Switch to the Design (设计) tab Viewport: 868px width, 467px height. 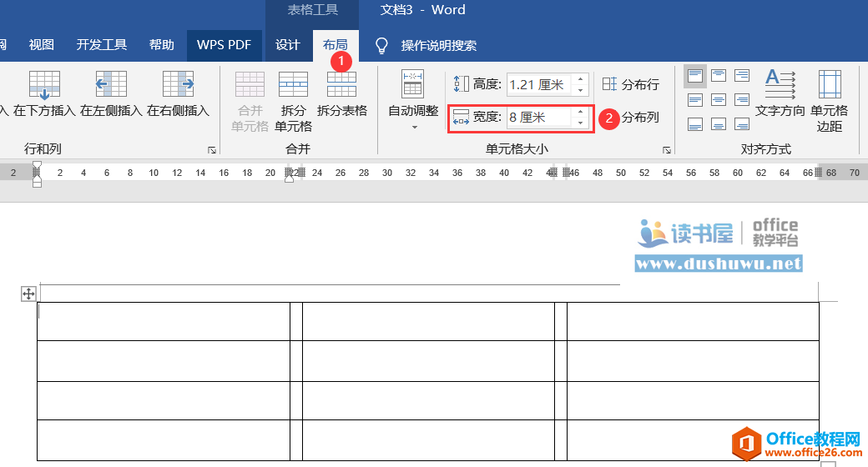[288, 45]
